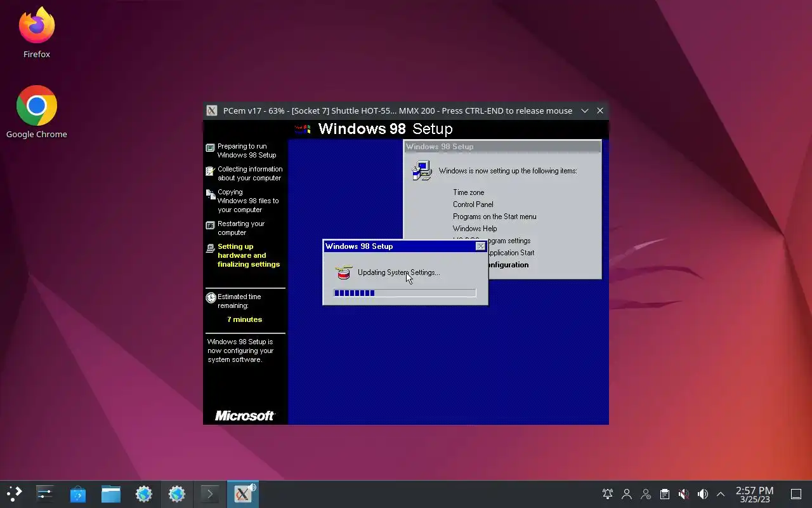
Task: Click the Microsoft logo in the setup sidebar
Action: tap(245, 416)
